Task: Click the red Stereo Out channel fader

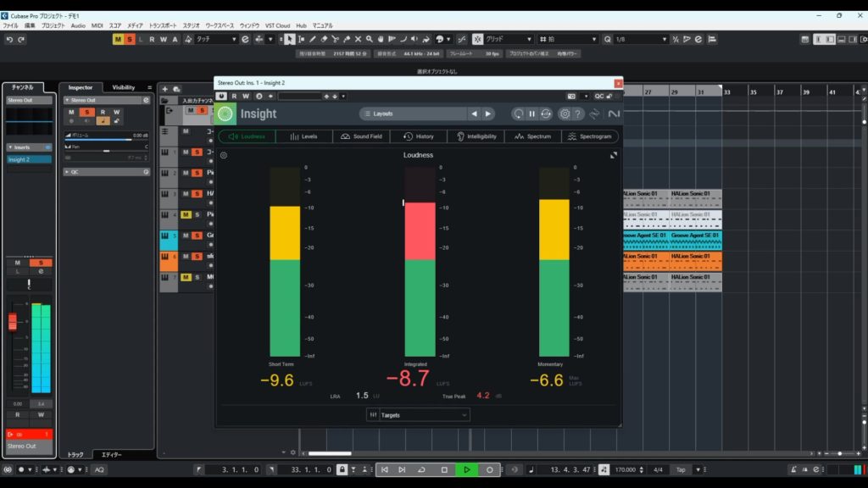Action: [x=13, y=321]
